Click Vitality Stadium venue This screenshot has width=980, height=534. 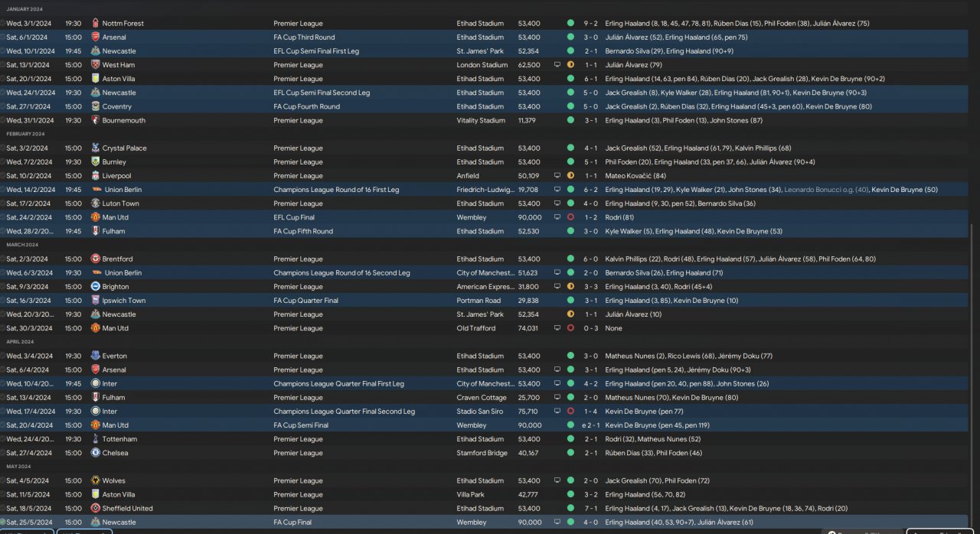click(x=481, y=120)
